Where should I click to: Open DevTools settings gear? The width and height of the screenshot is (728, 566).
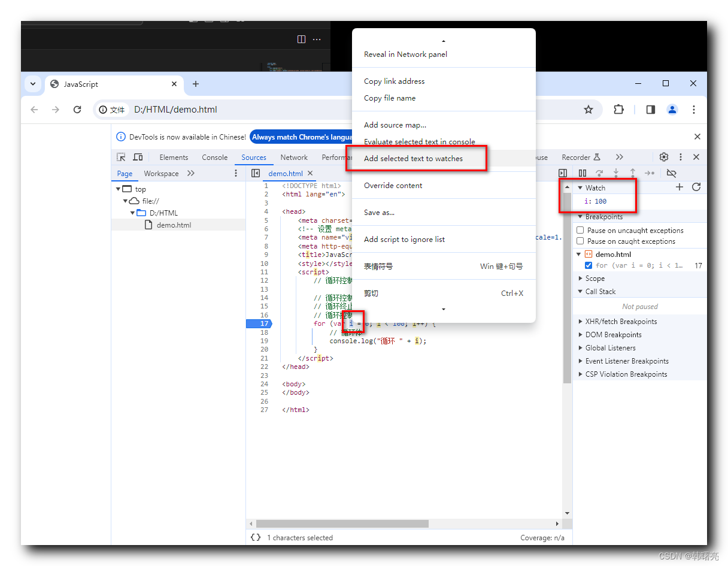click(x=664, y=157)
